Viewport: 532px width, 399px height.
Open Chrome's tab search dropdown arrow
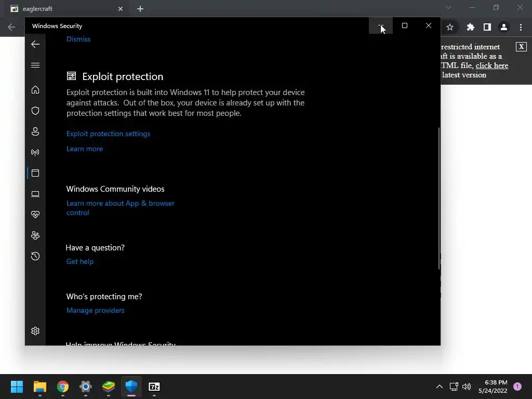[448, 7]
